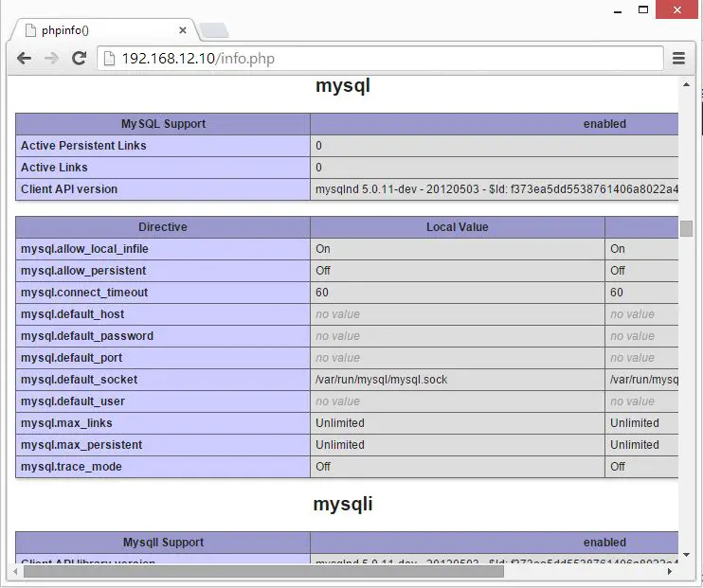Click the address bar URL 192.168.12.10/info.php
This screenshot has width=703, height=588.
click(198, 59)
